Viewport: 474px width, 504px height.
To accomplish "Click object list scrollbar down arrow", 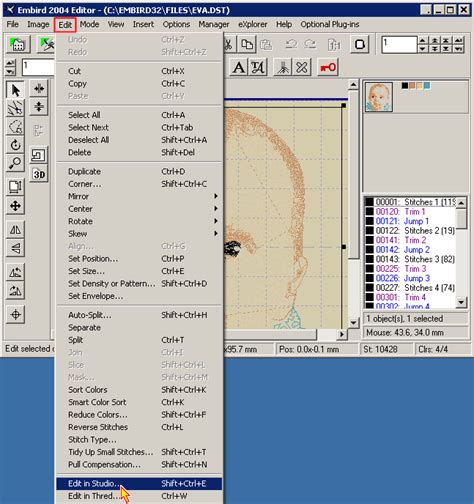I will pos(461,302).
